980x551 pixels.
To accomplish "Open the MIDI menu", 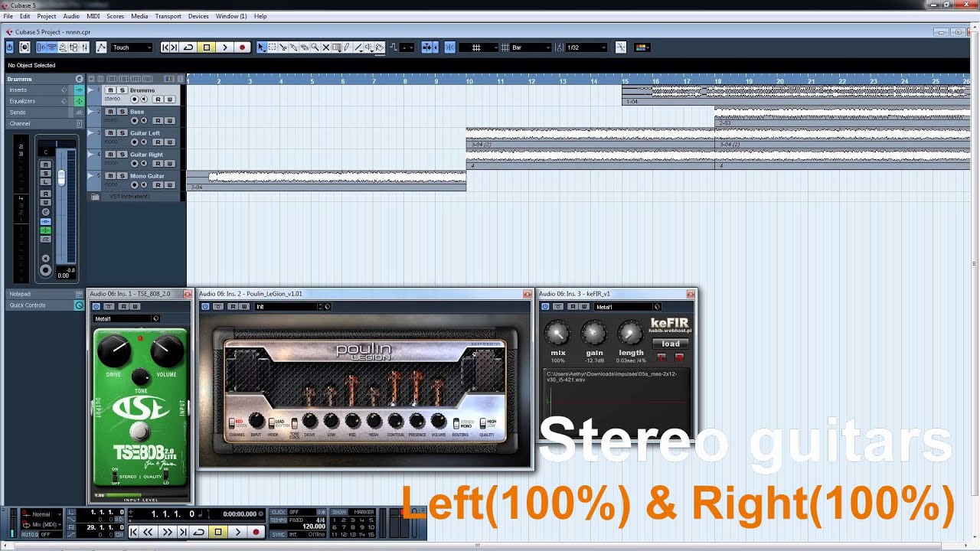I will point(93,16).
